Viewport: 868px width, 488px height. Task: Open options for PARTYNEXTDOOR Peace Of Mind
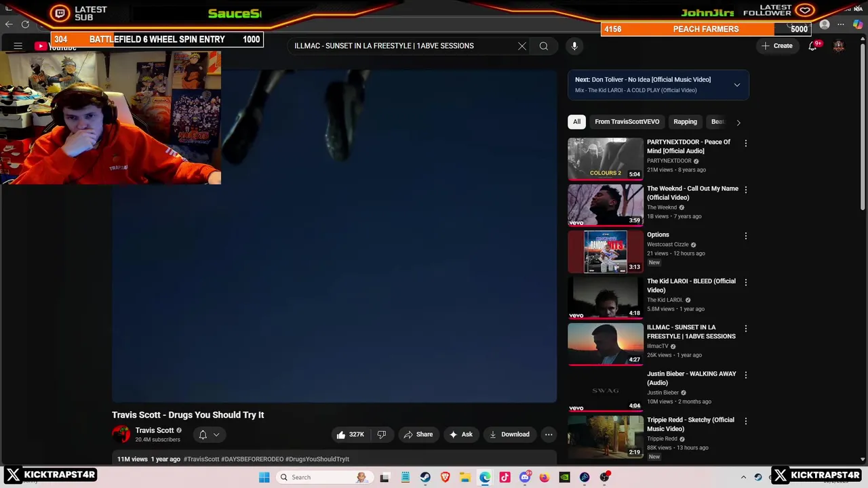[x=745, y=143]
